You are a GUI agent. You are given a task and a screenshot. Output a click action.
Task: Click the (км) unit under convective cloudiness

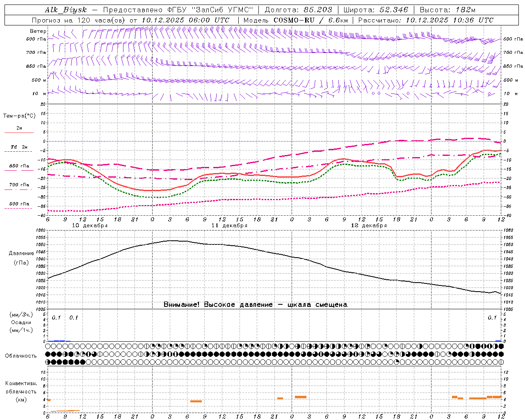click(21, 400)
